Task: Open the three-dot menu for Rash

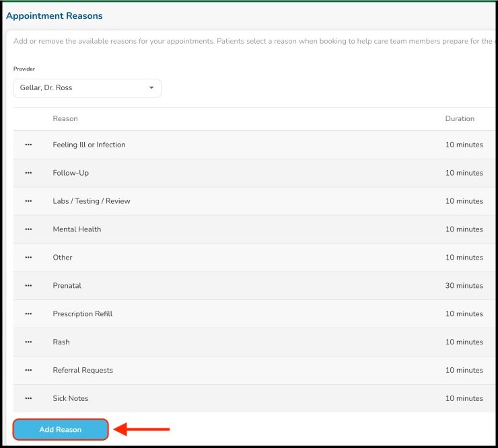Action: click(28, 342)
